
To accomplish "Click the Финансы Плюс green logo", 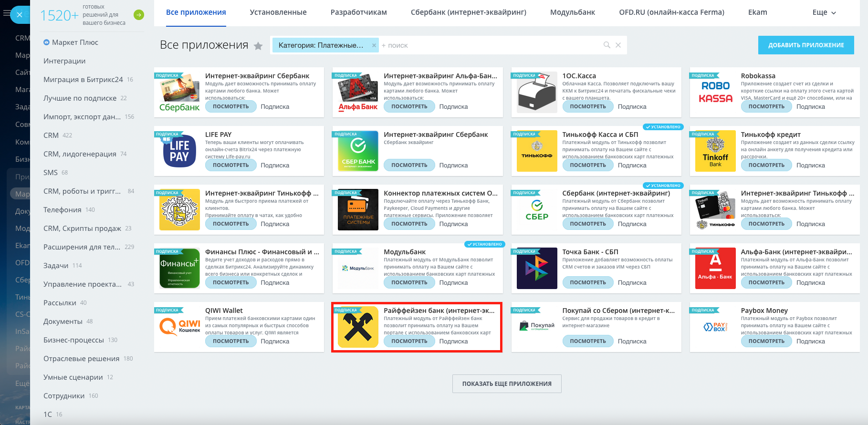I will point(179,268).
